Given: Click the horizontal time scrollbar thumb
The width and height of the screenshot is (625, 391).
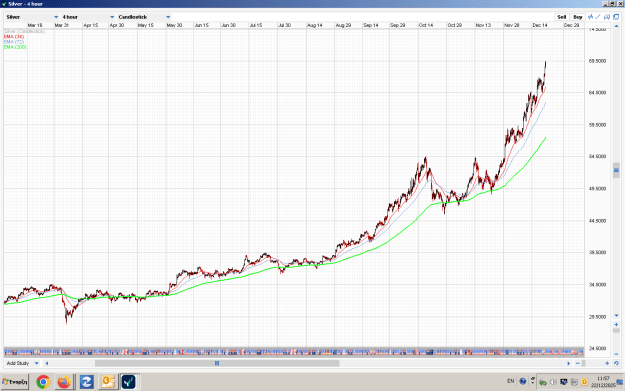Looking at the screenshot, I should pyautogui.click(x=217, y=363).
